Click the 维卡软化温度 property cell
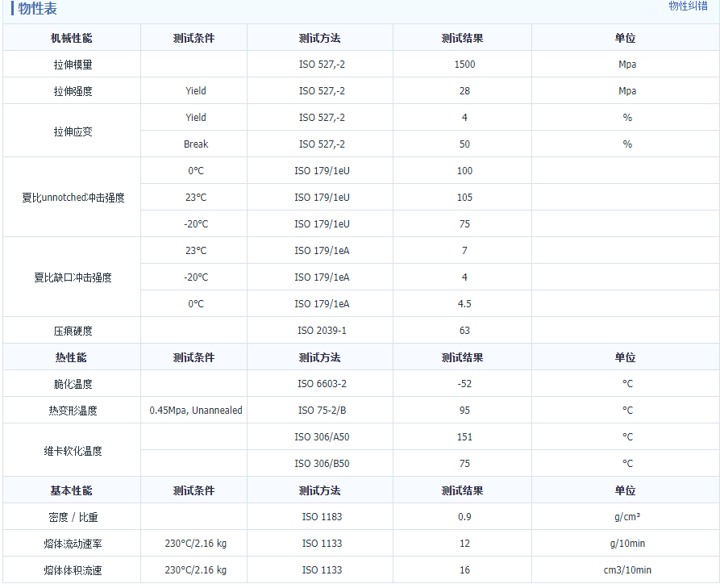The height and width of the screenshot is (588, 720). click(73, 451)
